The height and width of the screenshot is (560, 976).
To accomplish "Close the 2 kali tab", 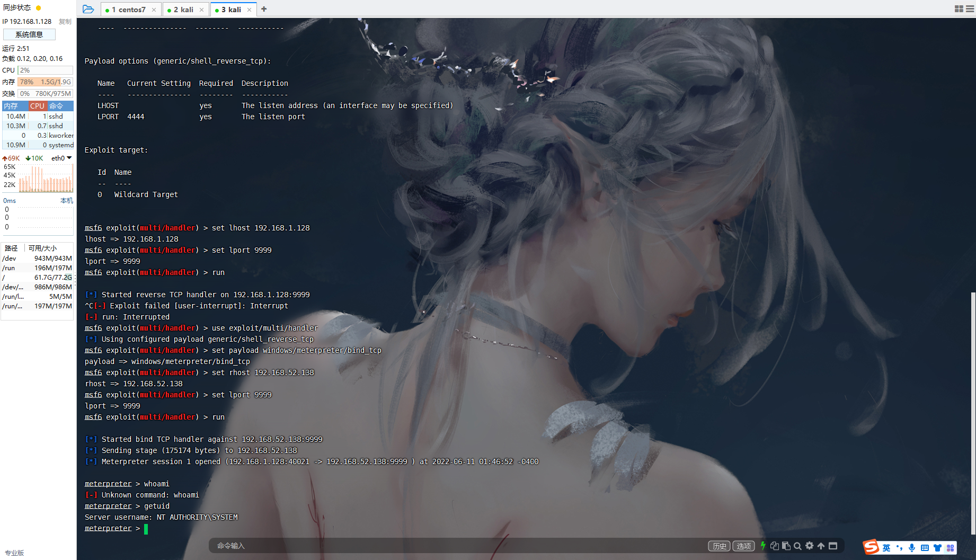I will point(201,10).
